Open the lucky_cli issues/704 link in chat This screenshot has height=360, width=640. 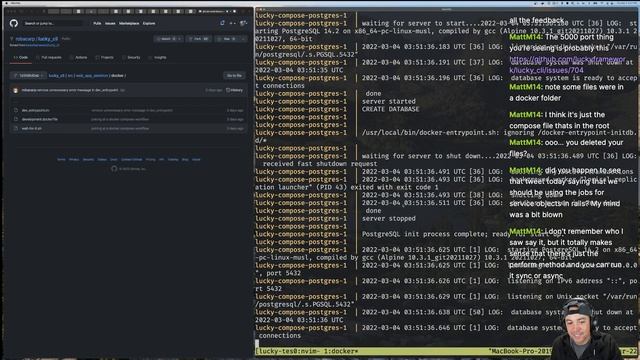click(x=567, y=64)
